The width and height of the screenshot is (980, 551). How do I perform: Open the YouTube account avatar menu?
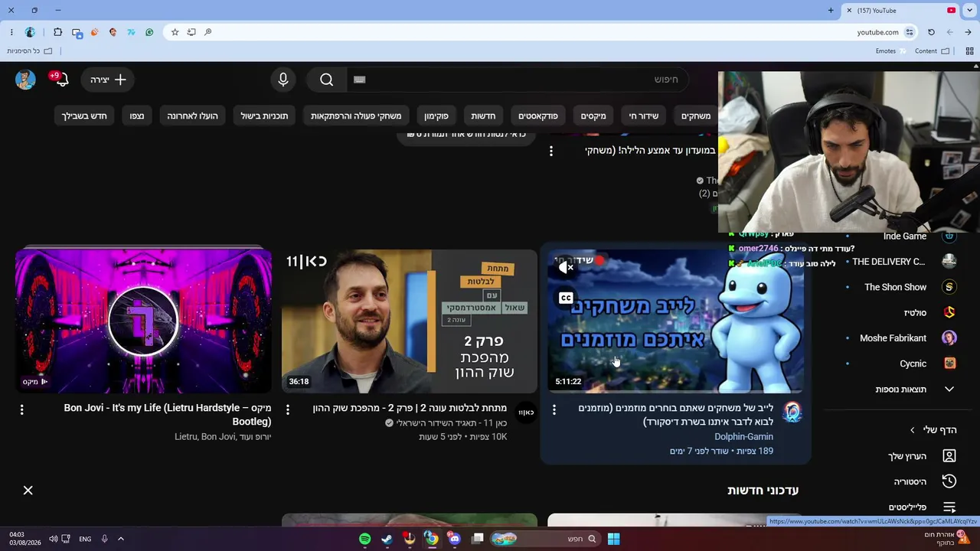[x=25, y=80]
